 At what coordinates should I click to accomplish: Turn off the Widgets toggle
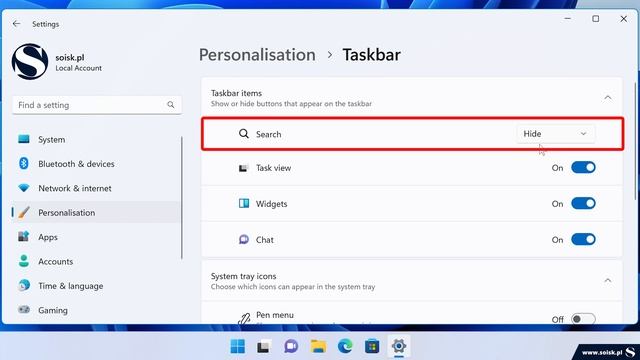coord(583,203)
